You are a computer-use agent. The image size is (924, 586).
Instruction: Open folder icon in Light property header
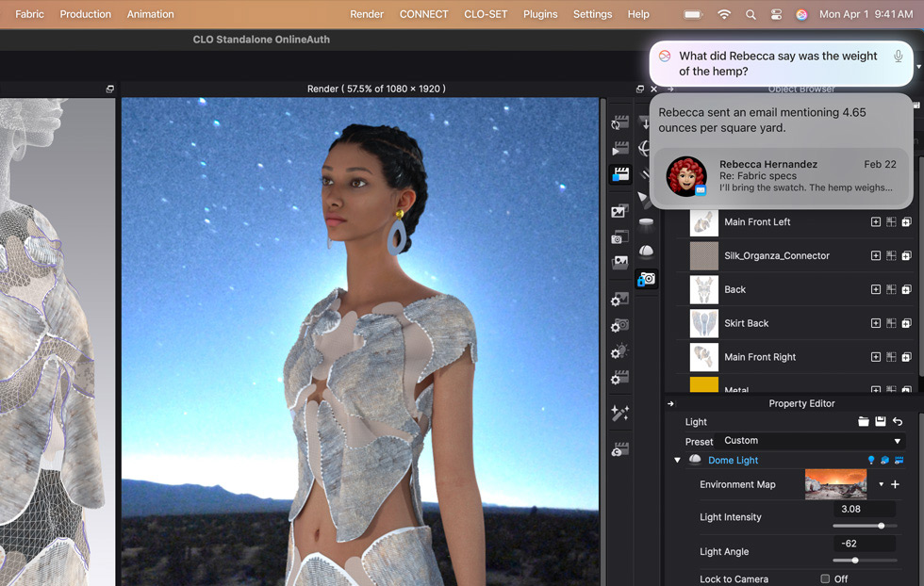click(x=864, y=422)
